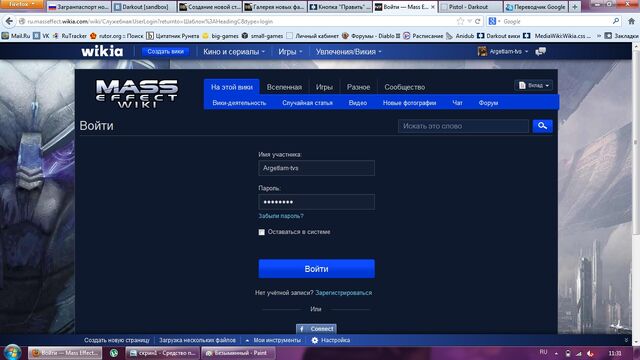Viewport: 640px width, 360px height.
Task: Expand Мои инструменты menu
Action: pos(273,340)
